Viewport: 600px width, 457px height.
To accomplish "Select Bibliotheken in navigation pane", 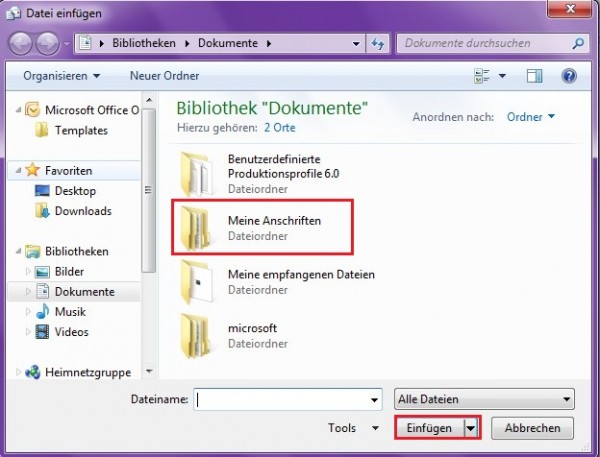I will 67,251.
